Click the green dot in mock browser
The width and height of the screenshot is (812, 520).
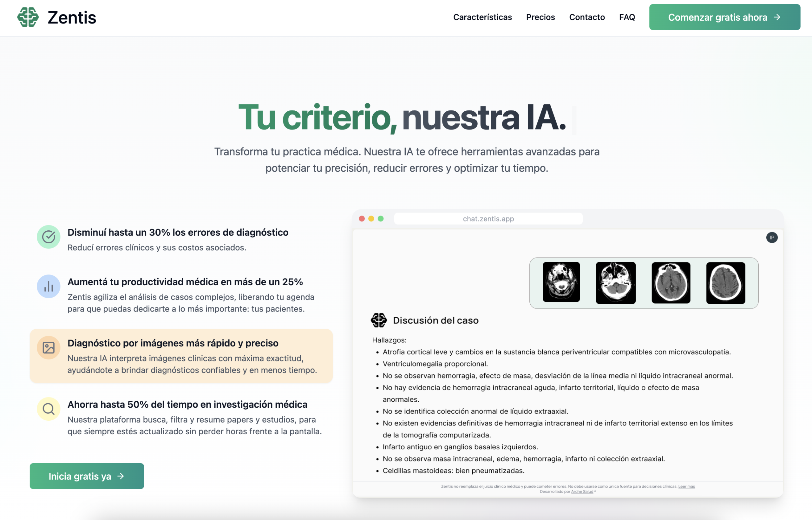click(x=381, y=219)
